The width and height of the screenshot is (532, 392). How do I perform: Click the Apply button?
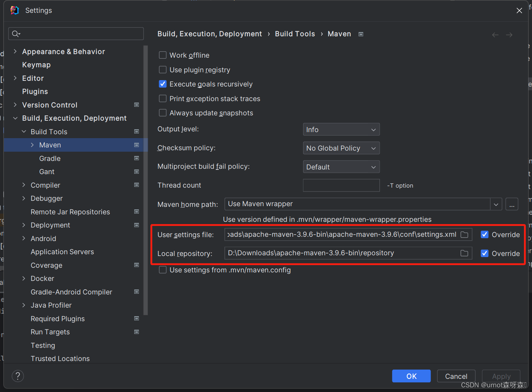(x=501, y=376)
